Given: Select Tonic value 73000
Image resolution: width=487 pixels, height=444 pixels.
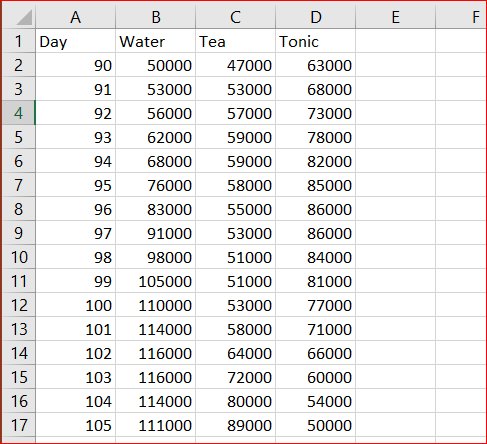Looking at the screenshot, I should coord(316,113).
